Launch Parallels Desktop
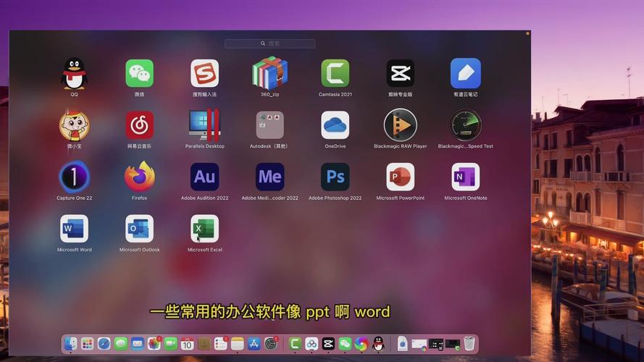 tap(204, 125)
